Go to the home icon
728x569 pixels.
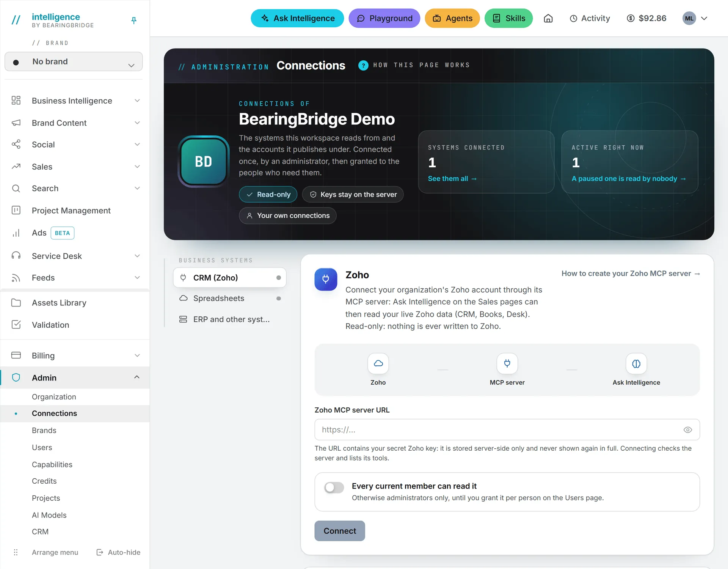point(548,18)
